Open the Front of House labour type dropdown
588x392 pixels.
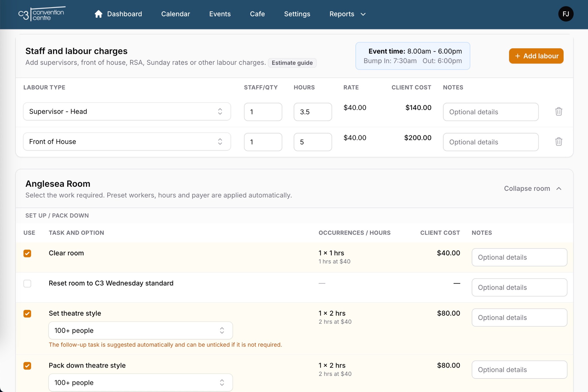click(x=127, y=142)
